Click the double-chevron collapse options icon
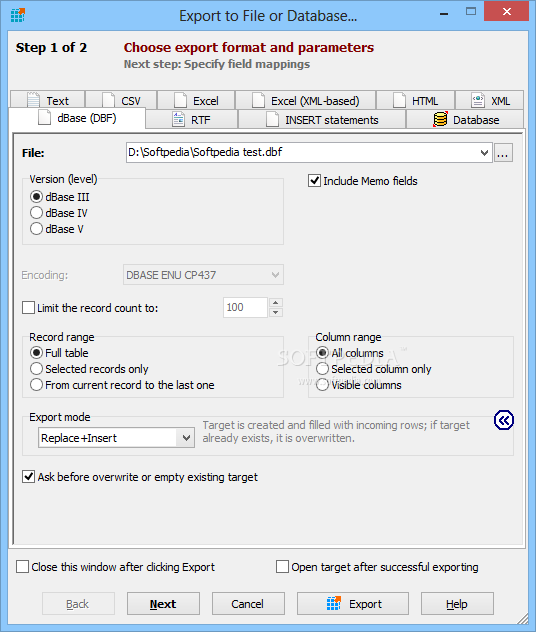536x632 pixels. (x=504, y=420)
